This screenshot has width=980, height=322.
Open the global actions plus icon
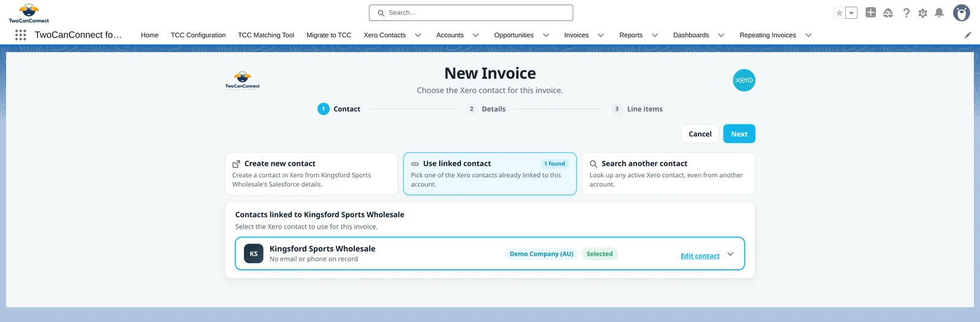[x=870, y=12]
